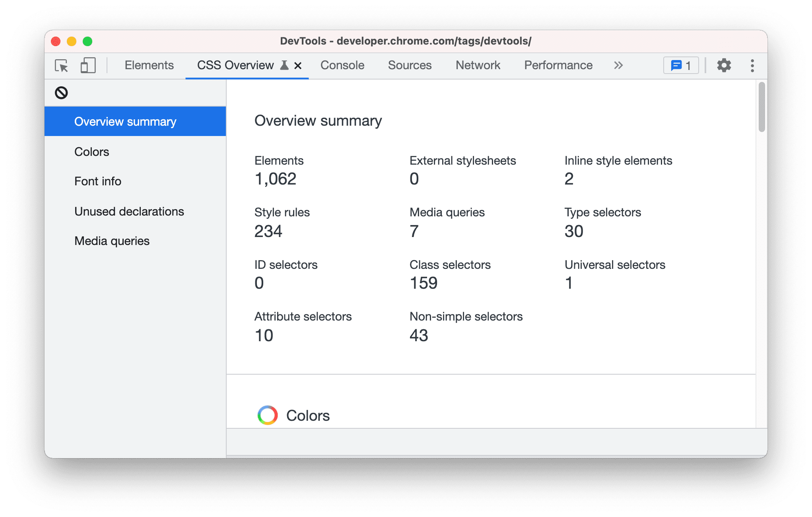812x517 pixels.
Task: Select the Colors section in sidebar
Action: click(x=92, y=152)
